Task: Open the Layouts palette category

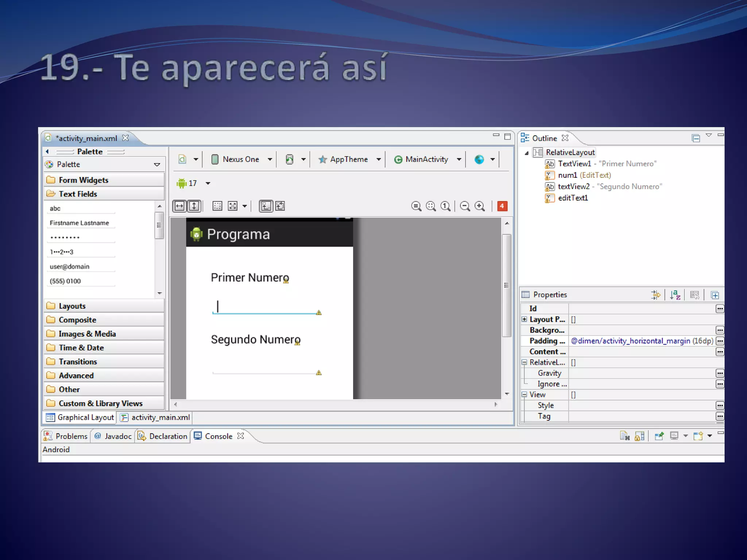Action: point(72,306)
